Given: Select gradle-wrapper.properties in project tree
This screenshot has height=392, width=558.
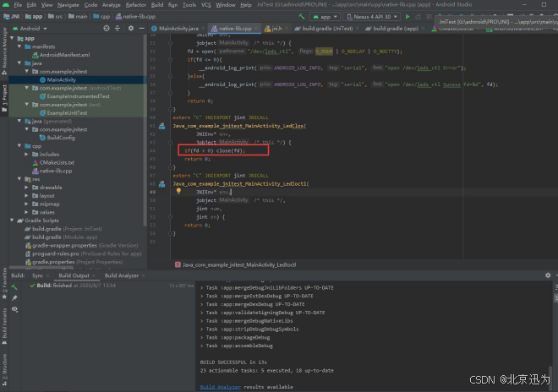Looking at the screenshot, I should click(x=81, y=246).
